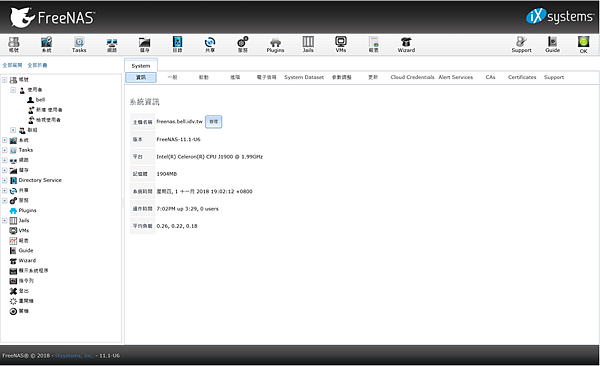Open Network (網路) icon in the top toolbar
600x366 pixels.
(112, 45)
